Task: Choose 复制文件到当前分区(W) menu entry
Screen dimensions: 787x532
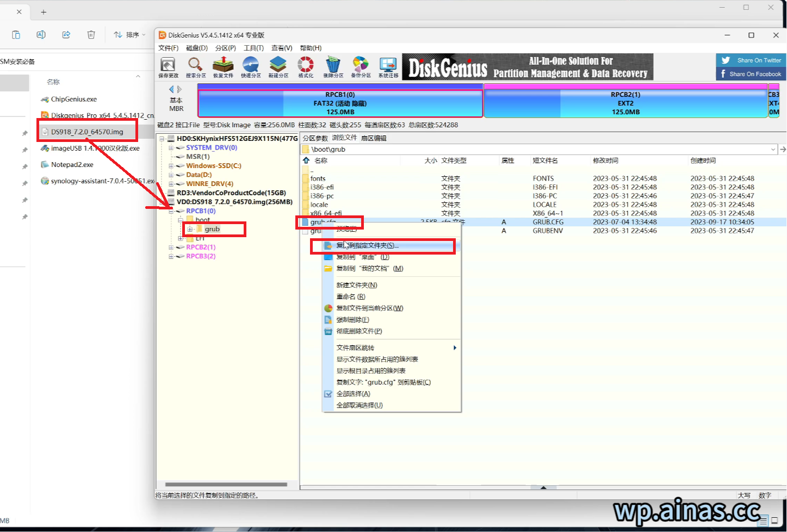Action: pyautogui.click(x=392, y=308)
